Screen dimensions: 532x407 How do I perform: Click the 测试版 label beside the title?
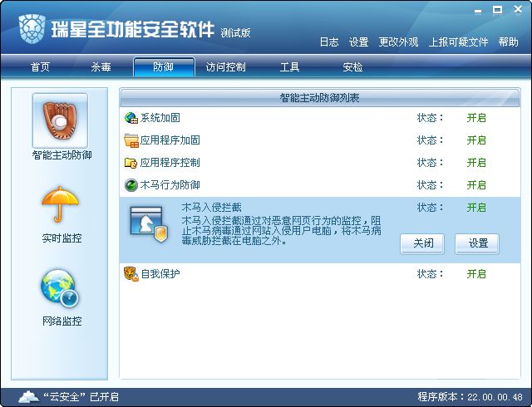[235, 33]
